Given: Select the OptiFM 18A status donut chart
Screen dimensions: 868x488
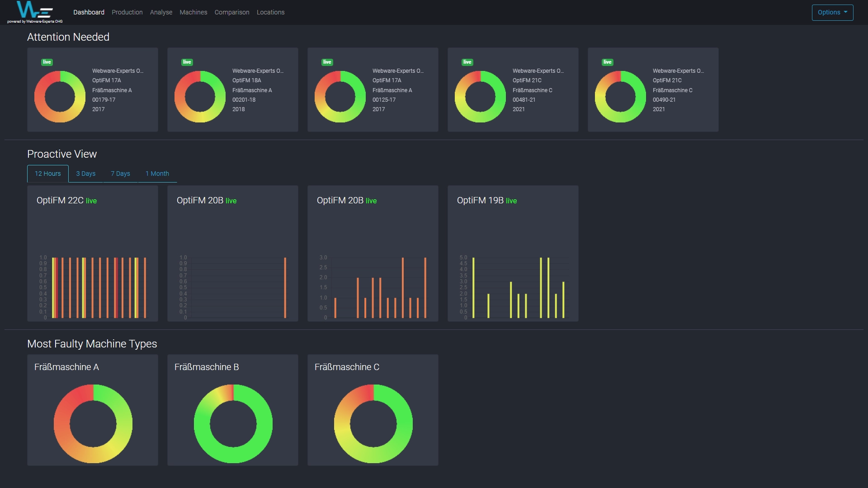Looking at the screenshot, I should coord(200,96).
